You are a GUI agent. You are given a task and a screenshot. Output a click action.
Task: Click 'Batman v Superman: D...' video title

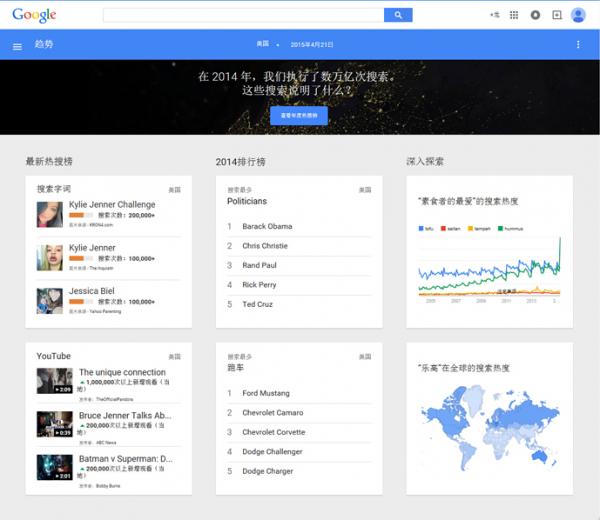(x=126, y=458)
